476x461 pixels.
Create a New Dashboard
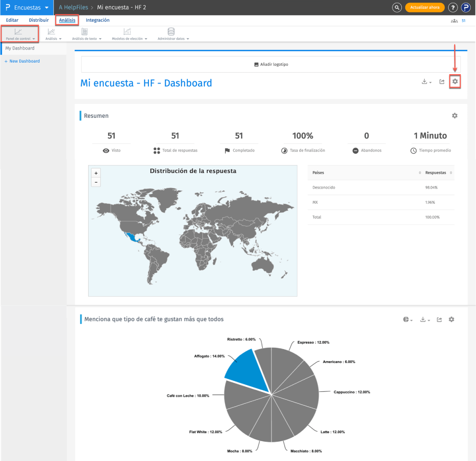[22, 61]
